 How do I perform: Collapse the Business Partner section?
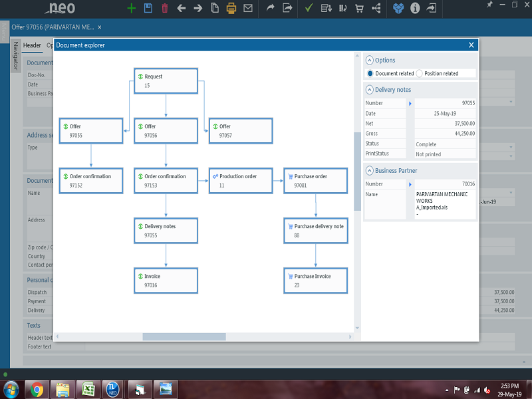[370, 170]
